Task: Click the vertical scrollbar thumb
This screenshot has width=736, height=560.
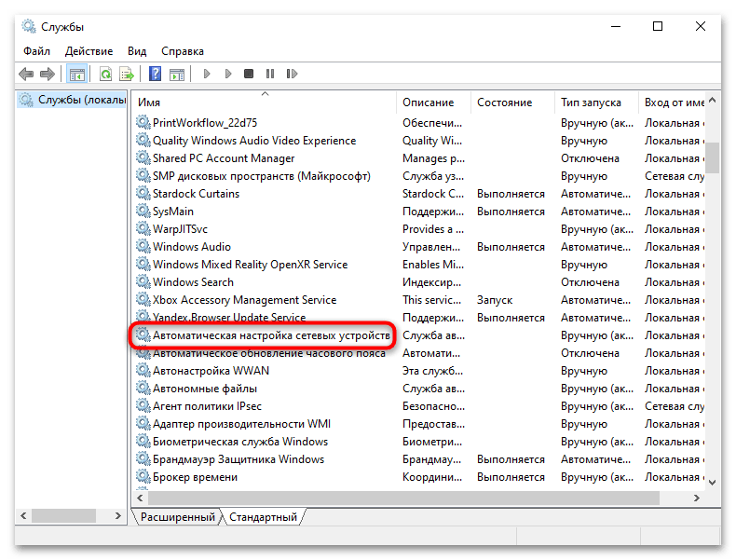Action: pos(713,157)
